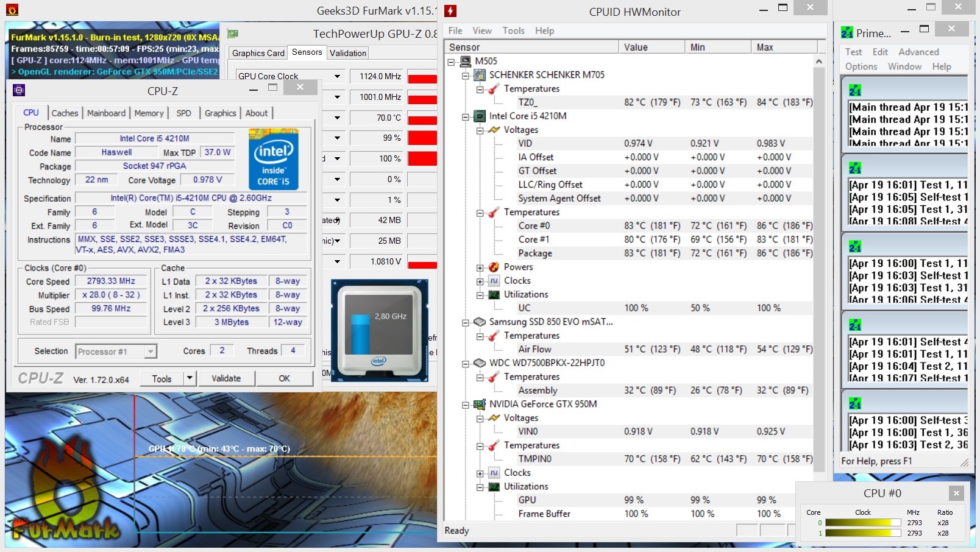Switch to the Caches tab in CPU-Z

[65, 113]
